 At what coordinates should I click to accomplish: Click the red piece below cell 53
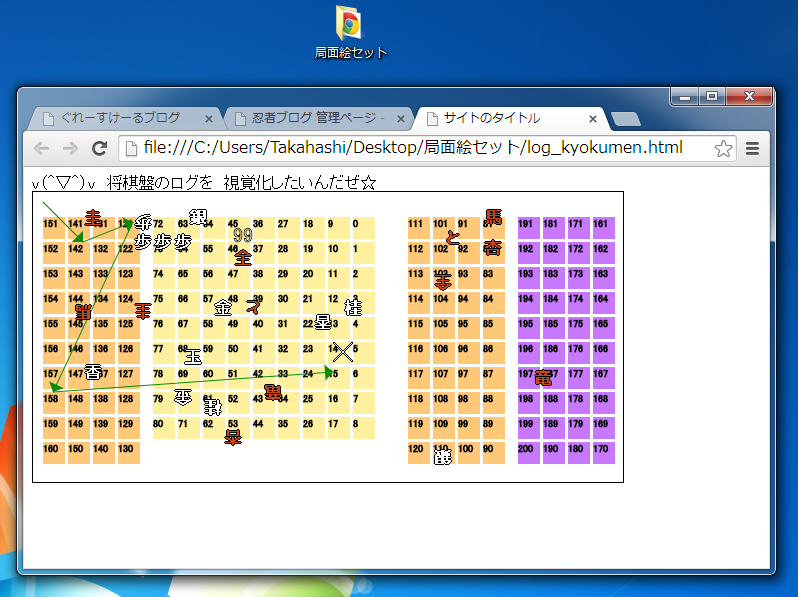click(233, 437)
